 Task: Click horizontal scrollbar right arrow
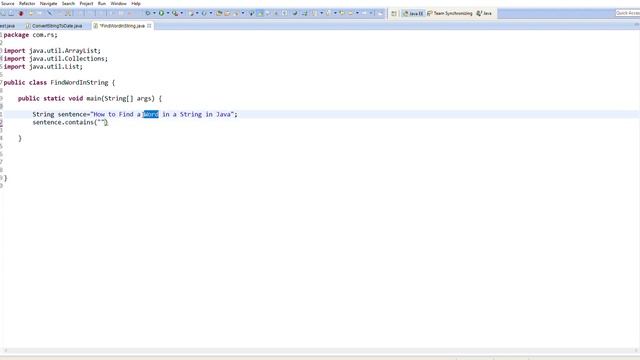(635, 350)
